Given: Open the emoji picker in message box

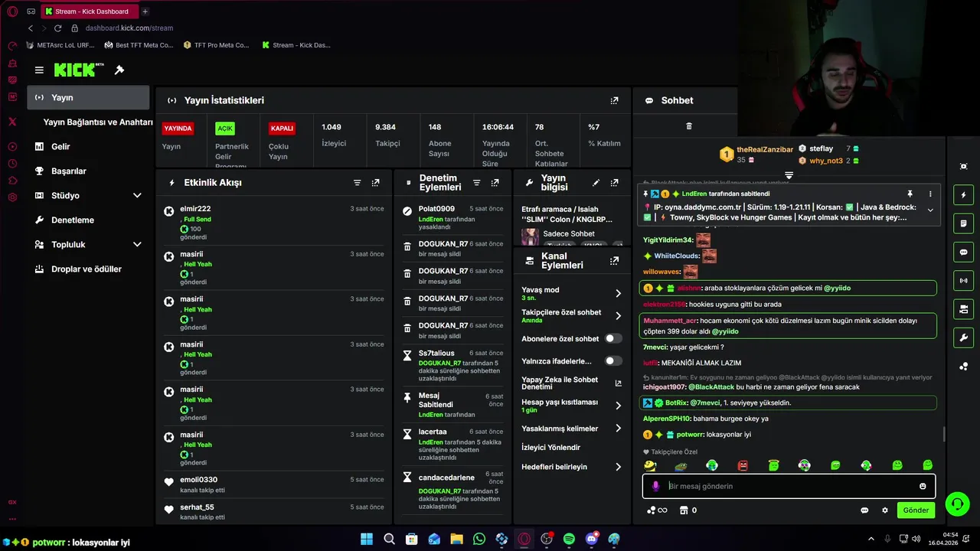Looking at the screenshot, I should point(923,486).
